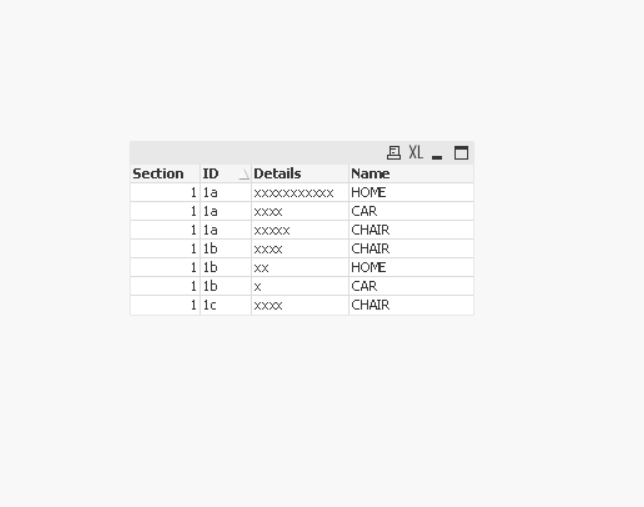
Task: Minimize the table box object
Action: click(437, 154)
